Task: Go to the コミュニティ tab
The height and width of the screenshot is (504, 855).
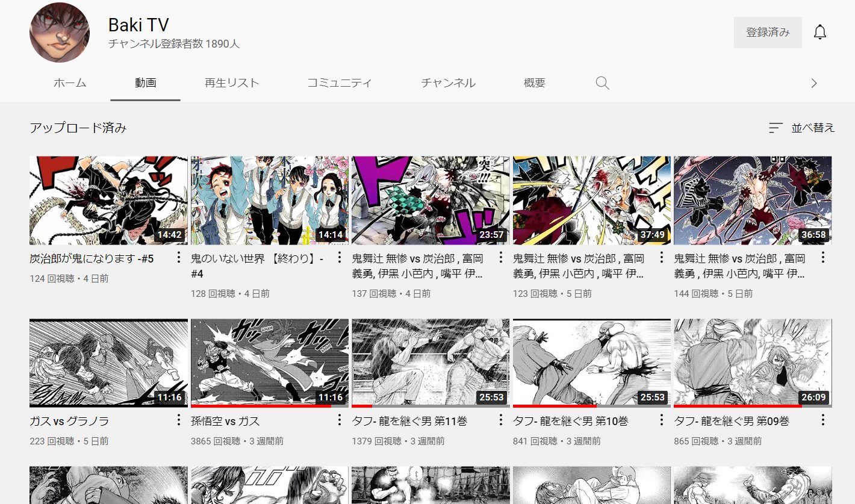Action: click(340, 83)
